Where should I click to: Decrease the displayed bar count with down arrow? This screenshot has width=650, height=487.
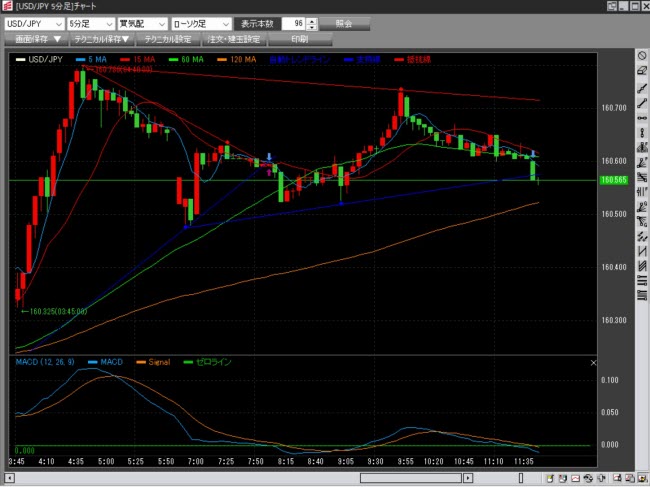[313, 27]
